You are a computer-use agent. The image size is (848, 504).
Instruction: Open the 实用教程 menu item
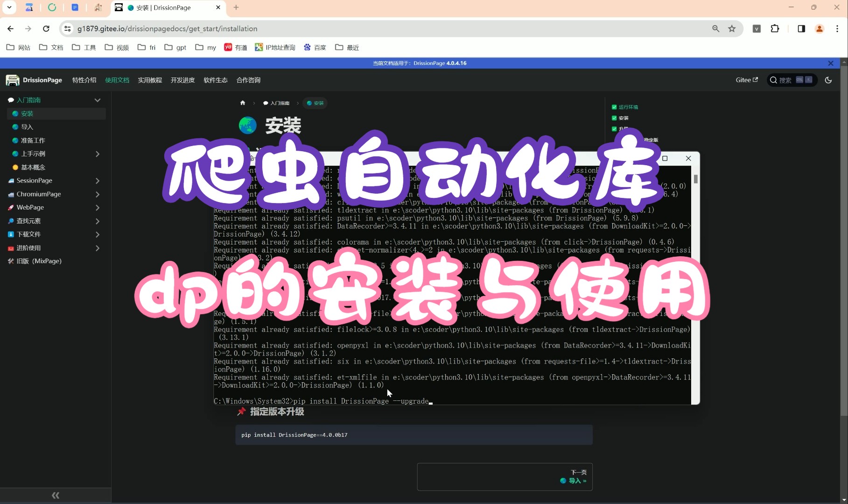150,80
